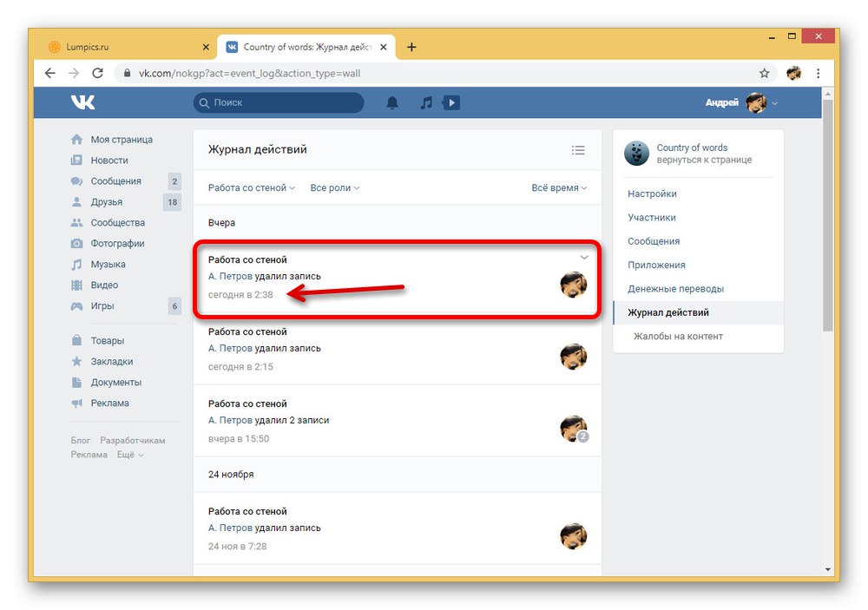Expand the Всё время period dropdown
The height and width of the screenshot is (610, 868).
click(559, 187)
